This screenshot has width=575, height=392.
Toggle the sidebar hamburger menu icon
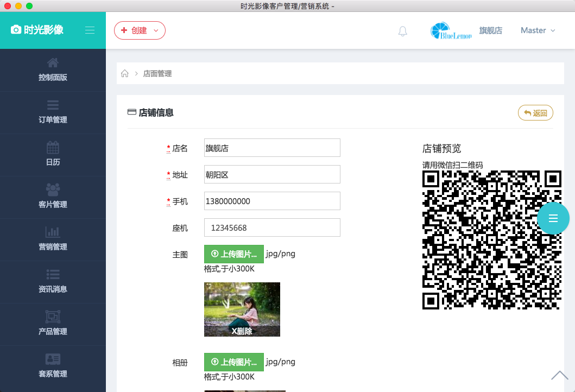pos(90,30)
